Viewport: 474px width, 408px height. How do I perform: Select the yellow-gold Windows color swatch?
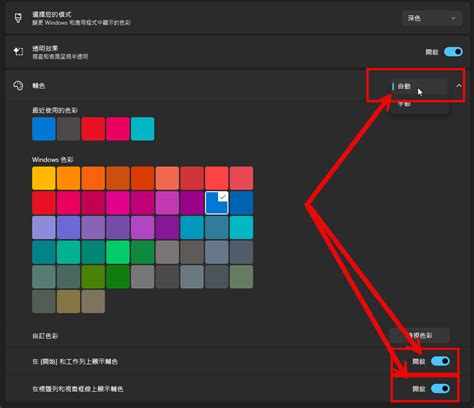[44, 178]
